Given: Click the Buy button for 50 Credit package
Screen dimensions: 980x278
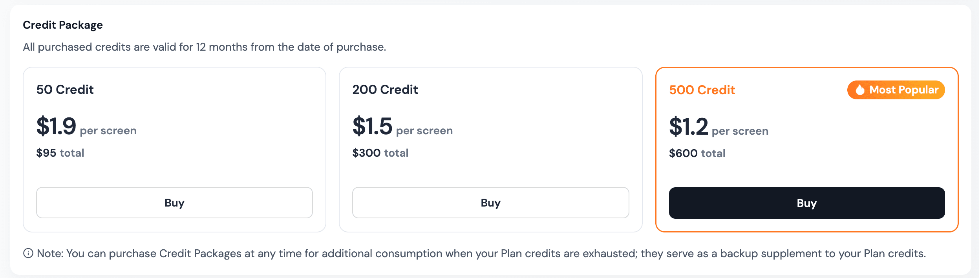Looking at the screenshot, I should tap(174, 203).
